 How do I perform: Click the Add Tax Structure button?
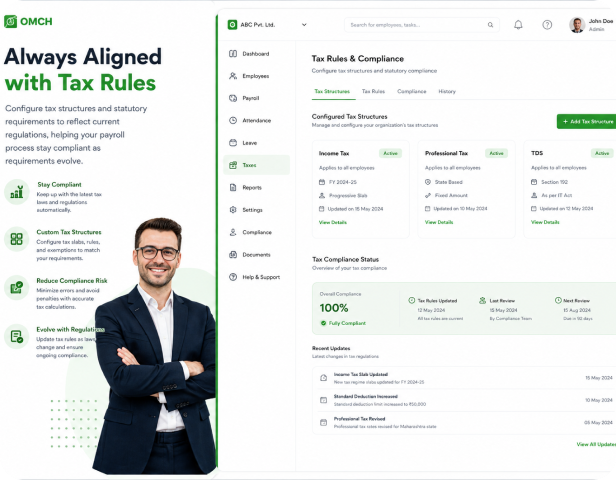click(x=587, y=121)
